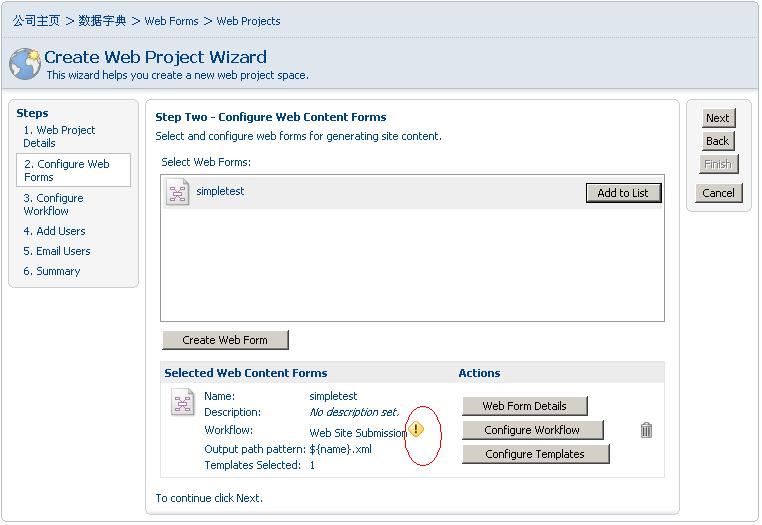Select step 3 Configure Workflow in Steps
Viewport: 762px width, 525px height.
click(x=53, y=204)
